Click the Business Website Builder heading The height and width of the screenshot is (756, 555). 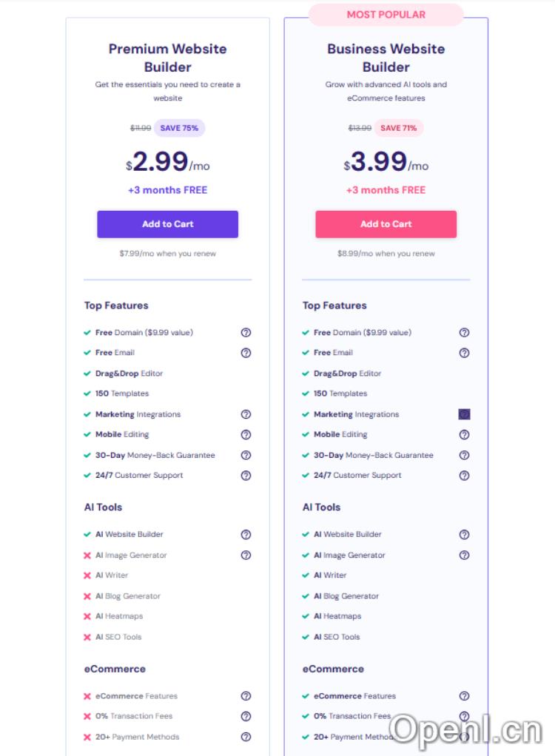click(x=386, y=58)
